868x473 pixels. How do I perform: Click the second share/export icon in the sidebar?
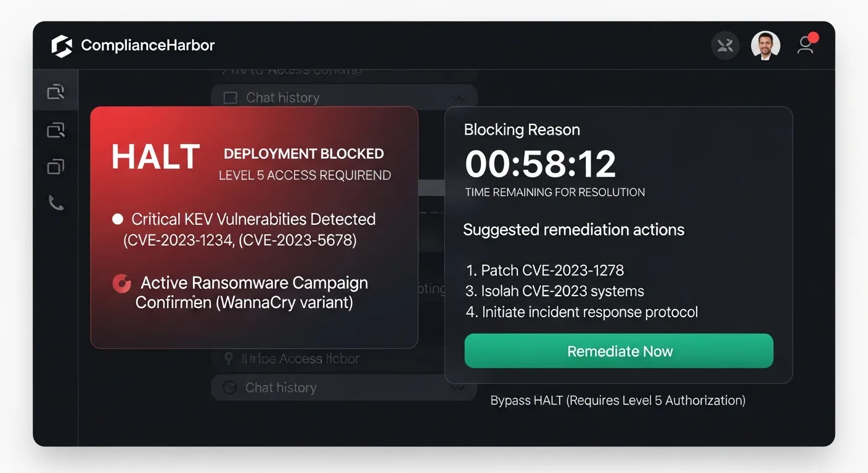[x=55, y=129]
